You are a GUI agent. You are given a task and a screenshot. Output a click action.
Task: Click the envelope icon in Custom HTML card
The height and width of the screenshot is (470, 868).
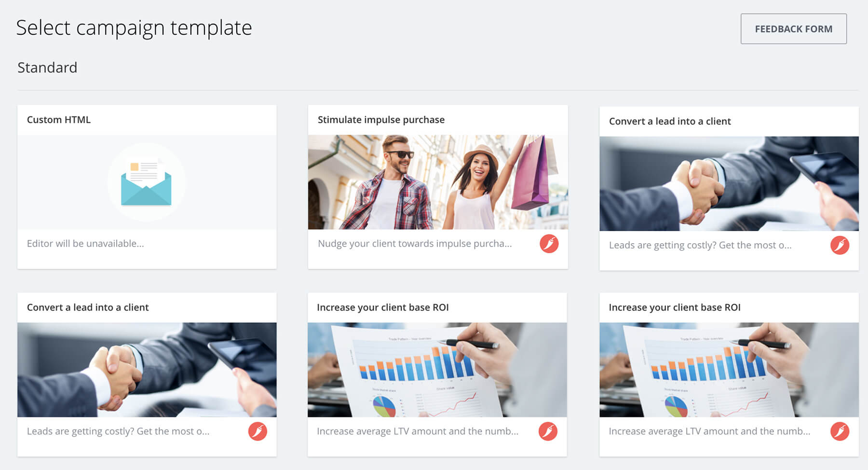[146, 182]
